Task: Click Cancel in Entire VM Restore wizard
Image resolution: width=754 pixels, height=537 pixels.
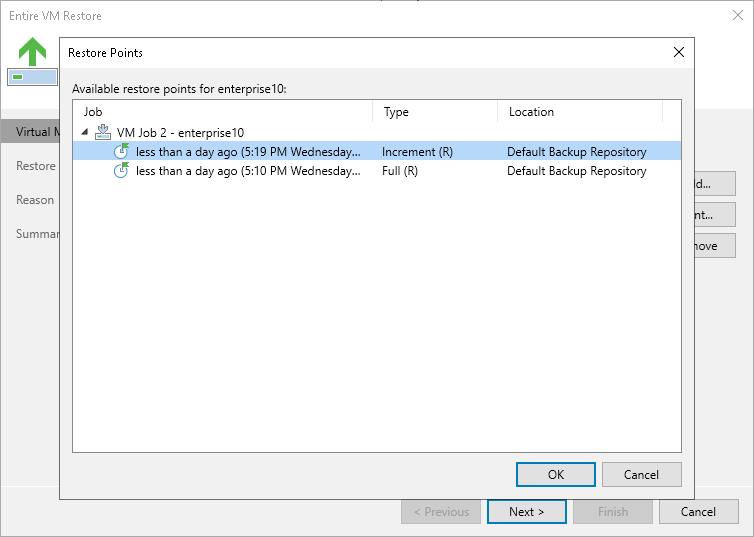Action: tap(698, 512)
